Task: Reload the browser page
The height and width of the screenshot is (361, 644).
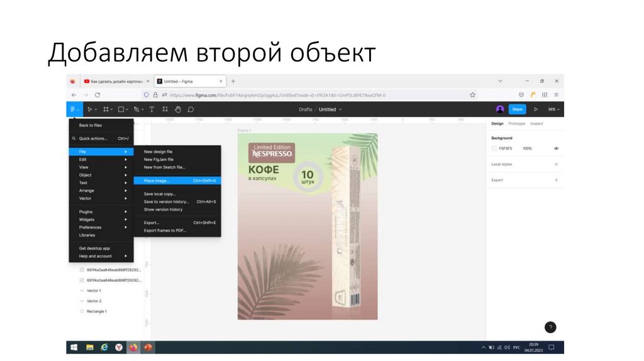Action: (97, 95)
